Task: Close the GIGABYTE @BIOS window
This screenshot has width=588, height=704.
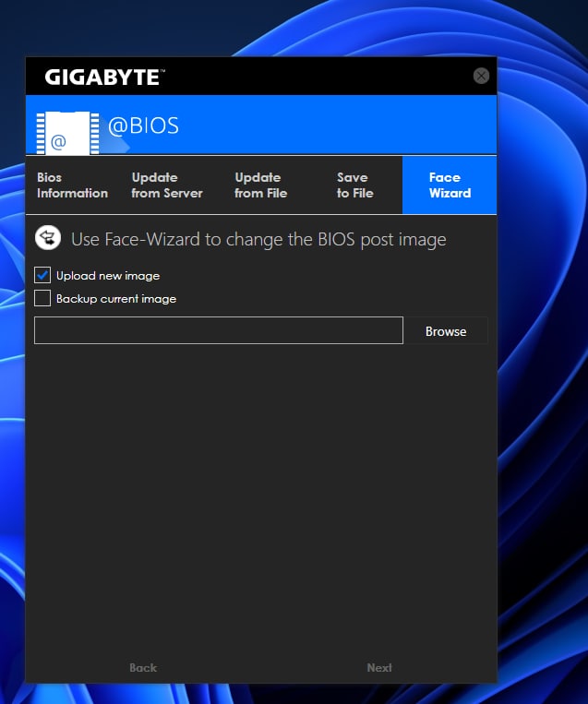Action: [x=481, y=76]
